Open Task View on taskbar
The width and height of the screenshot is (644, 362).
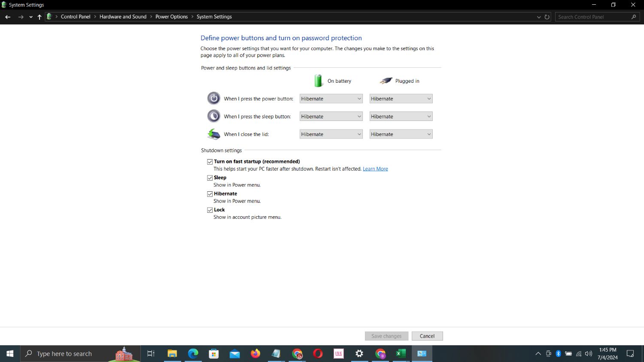click(x=151, y=353)
